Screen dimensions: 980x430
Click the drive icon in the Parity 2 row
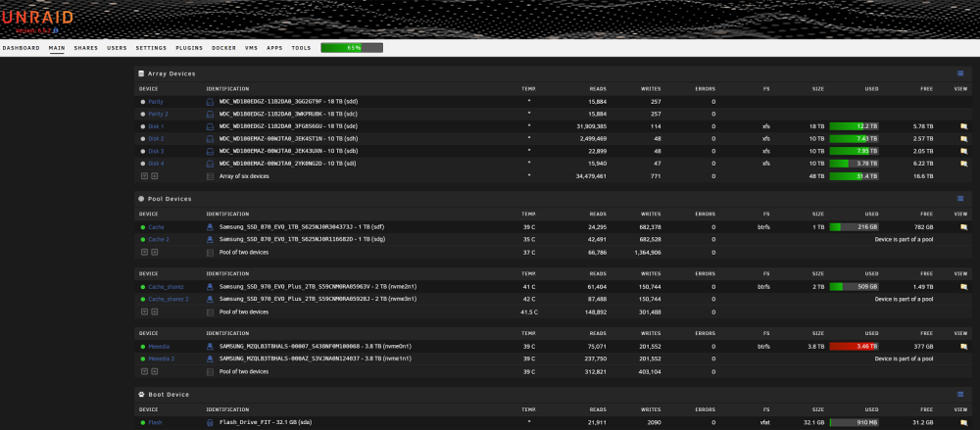click(x=210, y=114)
